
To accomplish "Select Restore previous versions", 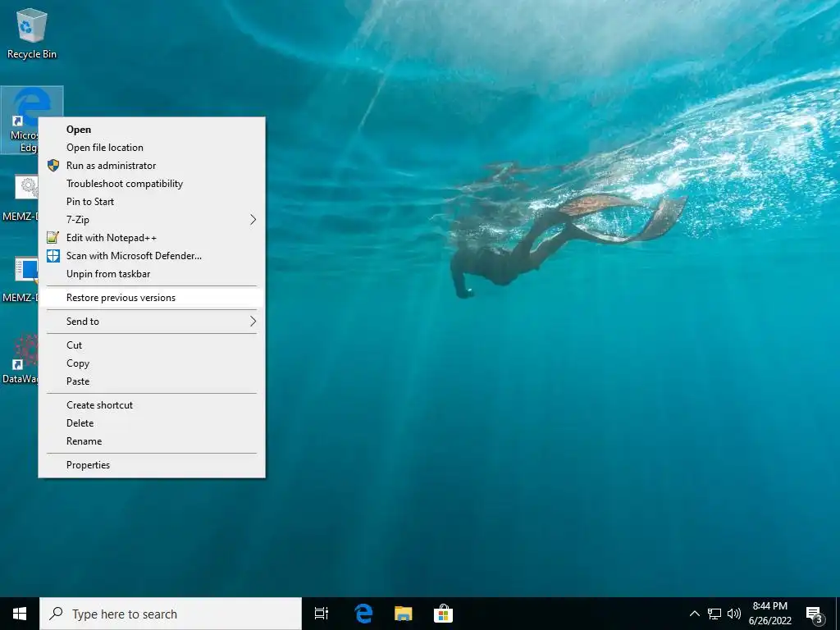I will [x=152, y=297].
